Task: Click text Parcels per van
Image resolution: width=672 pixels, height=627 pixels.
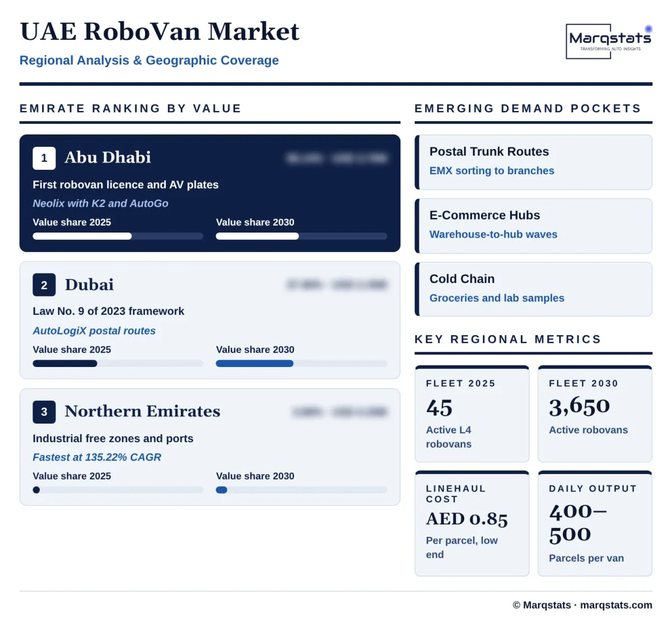Action: point(586,559)
